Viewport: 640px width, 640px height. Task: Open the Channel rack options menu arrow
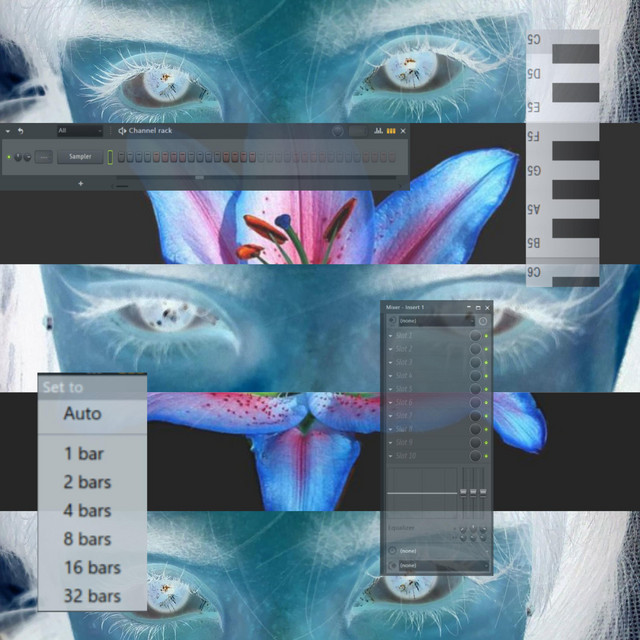click(8, 131)
